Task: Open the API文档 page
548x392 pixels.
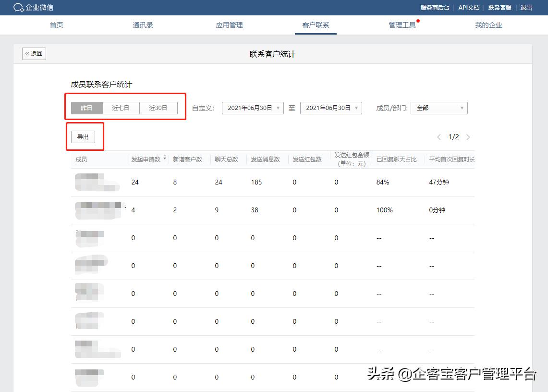Action: (x=469, y=8)
